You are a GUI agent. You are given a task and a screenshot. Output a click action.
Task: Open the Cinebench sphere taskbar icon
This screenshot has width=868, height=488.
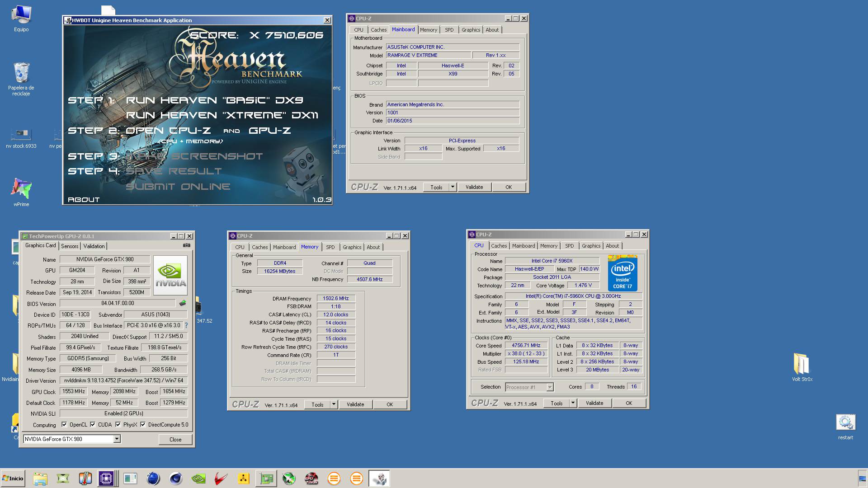click(x=176, y=479)
